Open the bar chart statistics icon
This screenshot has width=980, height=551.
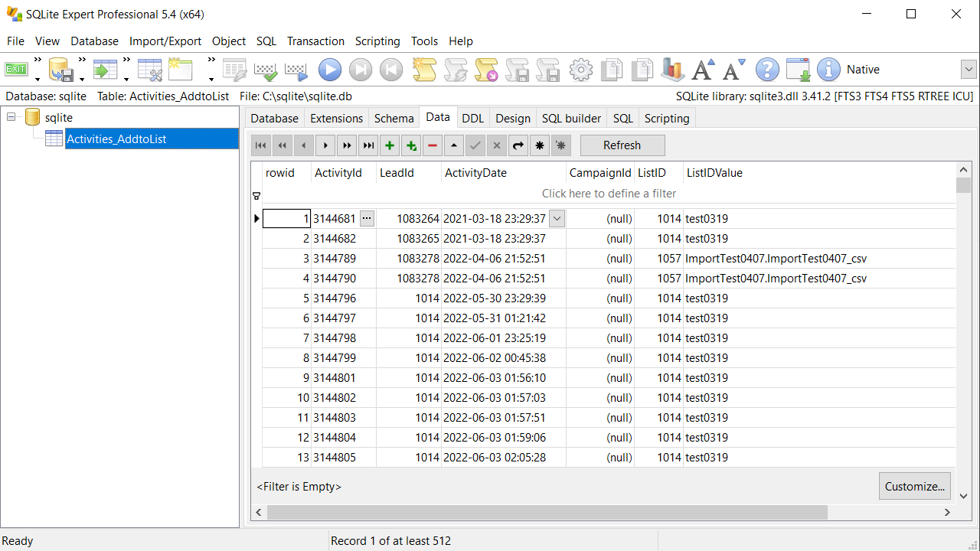[672, 70]
